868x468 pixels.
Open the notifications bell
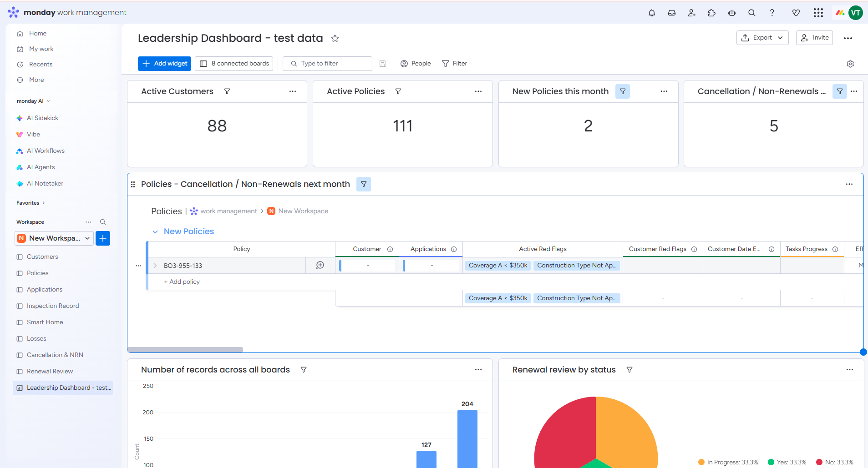(x=652, y=13)
